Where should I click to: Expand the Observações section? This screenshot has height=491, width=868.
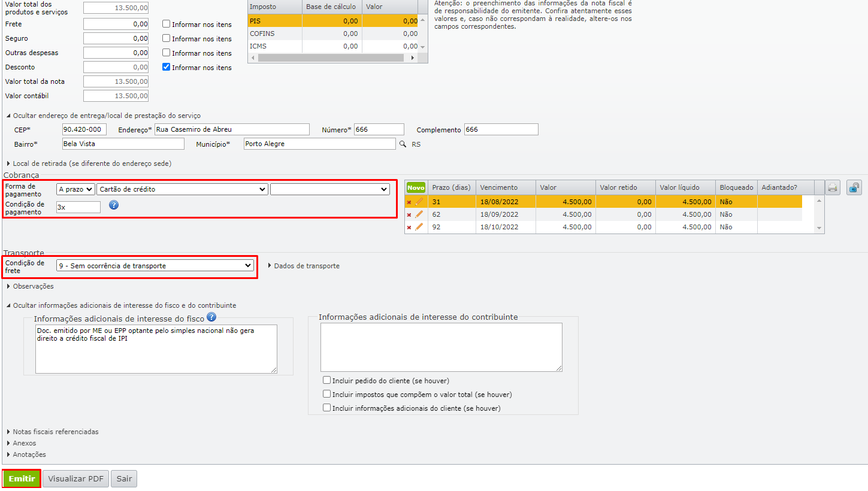click(30, 286)
